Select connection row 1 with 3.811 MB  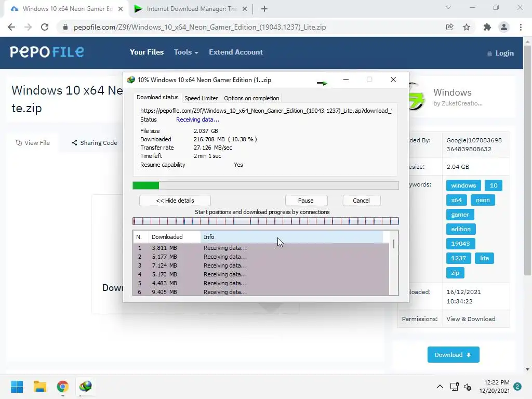(x=261, y=248)
